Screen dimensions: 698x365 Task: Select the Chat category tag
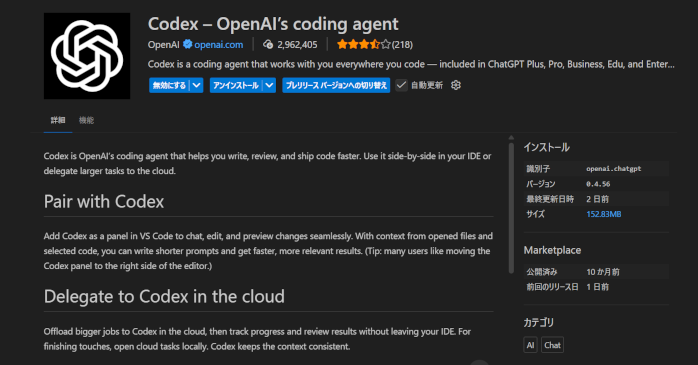click(x=552, y=345)
